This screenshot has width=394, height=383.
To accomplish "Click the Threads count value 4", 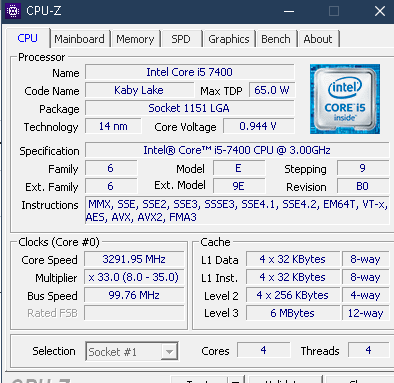I will click(x=368, y=350).
